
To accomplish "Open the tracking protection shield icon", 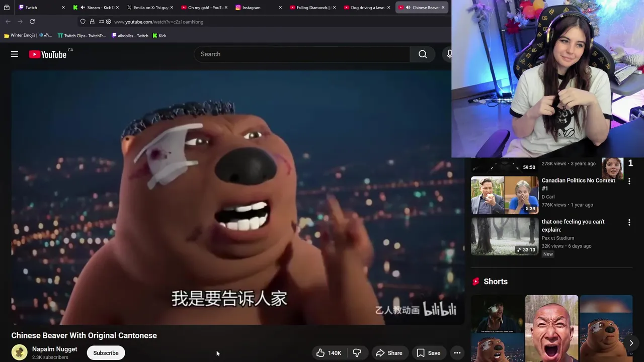I will pos(83,22).
